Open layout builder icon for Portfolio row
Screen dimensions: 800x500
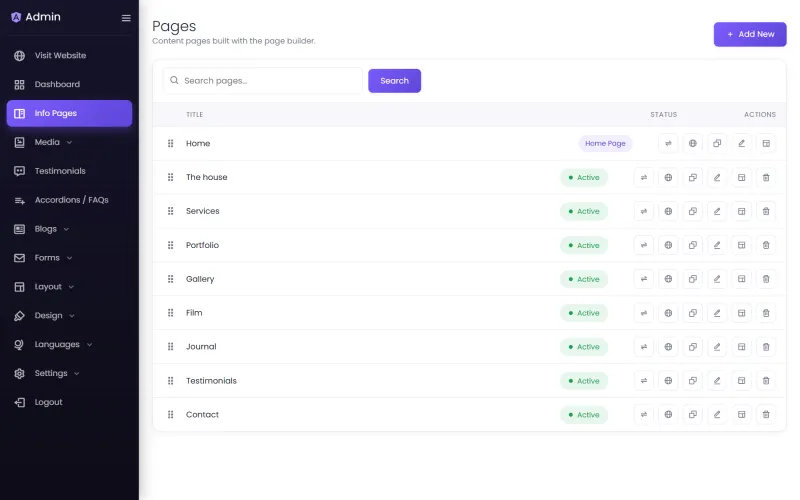point(741,245)
